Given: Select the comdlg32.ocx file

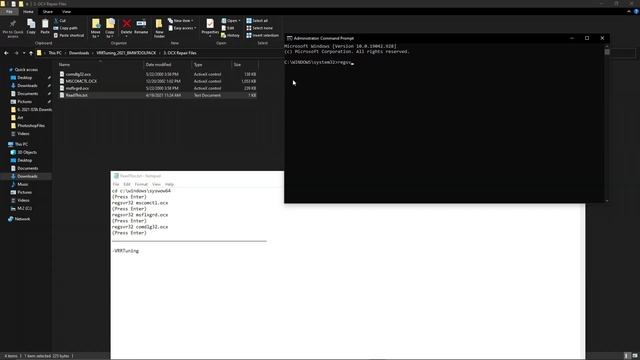Looking at the screenshot, I should point(78,74).
